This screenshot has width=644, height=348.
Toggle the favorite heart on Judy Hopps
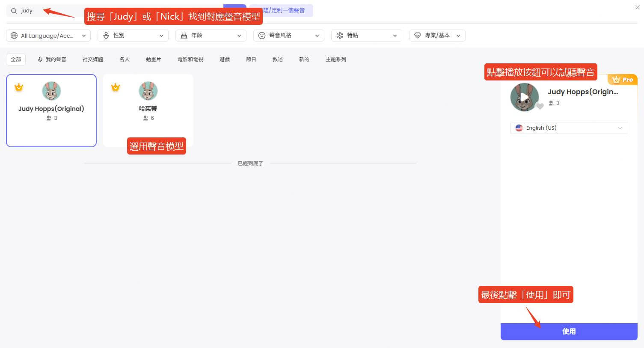pyautogui.click(x=540, y=106)
